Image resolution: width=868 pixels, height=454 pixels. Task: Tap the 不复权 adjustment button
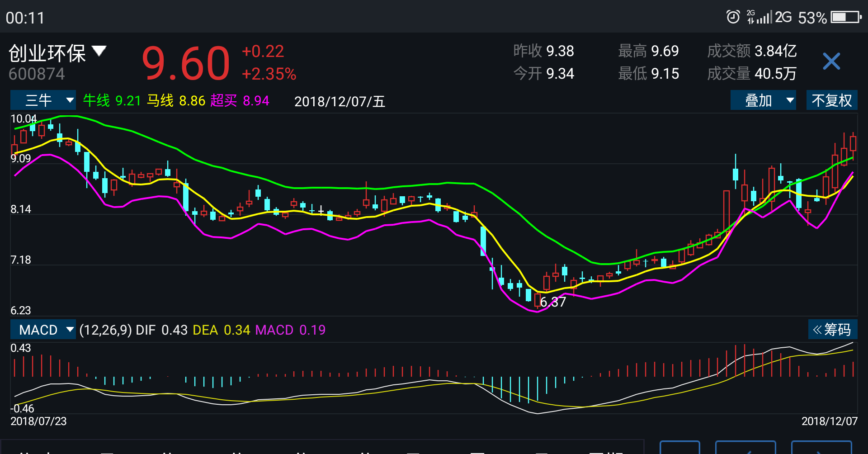(x=832, y=100)
